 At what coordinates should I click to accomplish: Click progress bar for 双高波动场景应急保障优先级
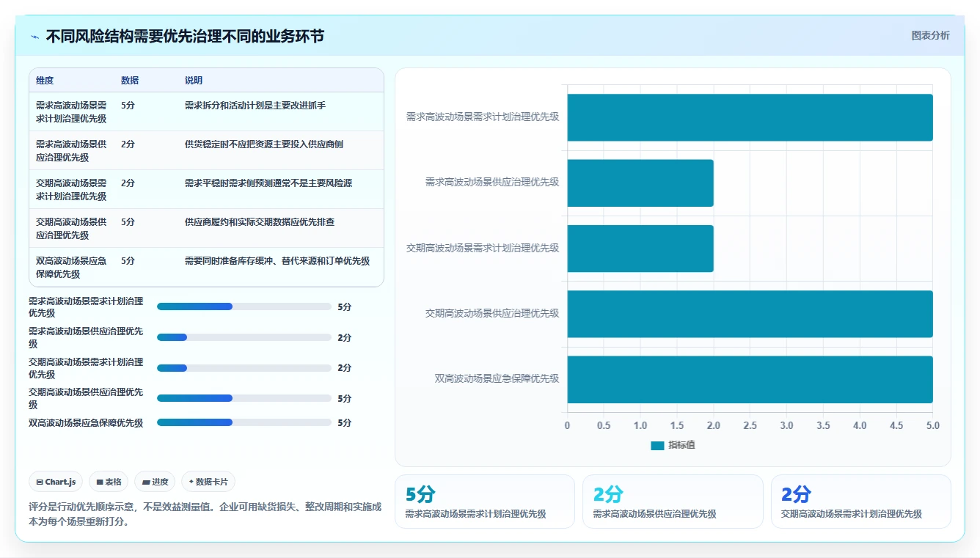[244, 422]
